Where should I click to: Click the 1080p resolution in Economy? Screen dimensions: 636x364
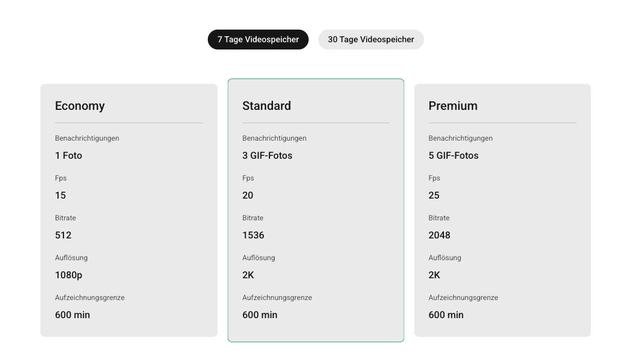pyautogui.click(x=68, y=275)
